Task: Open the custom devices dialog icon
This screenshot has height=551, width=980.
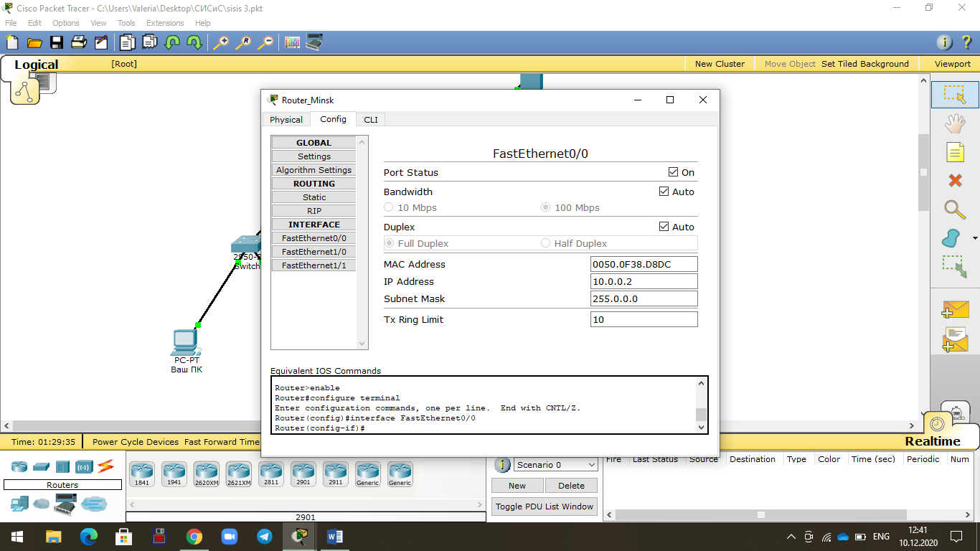Action: click(314, 42)
